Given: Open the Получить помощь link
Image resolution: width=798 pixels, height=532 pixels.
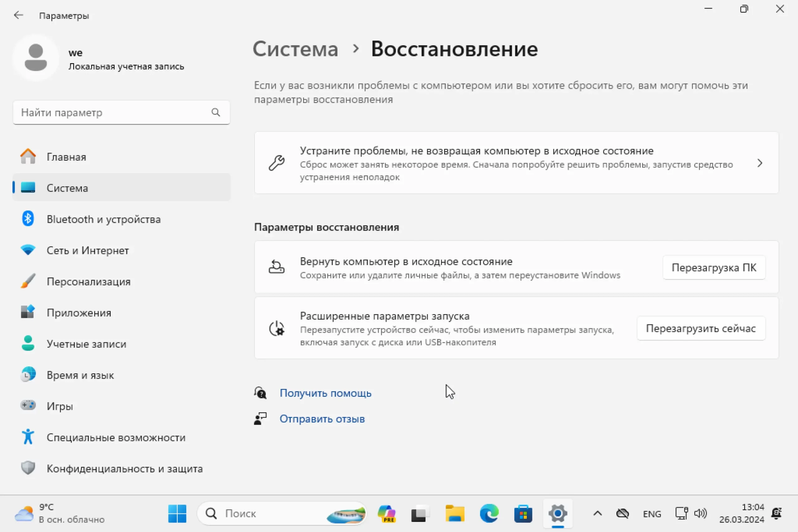Looking at the screenshot, I should [x=325, y=393].
